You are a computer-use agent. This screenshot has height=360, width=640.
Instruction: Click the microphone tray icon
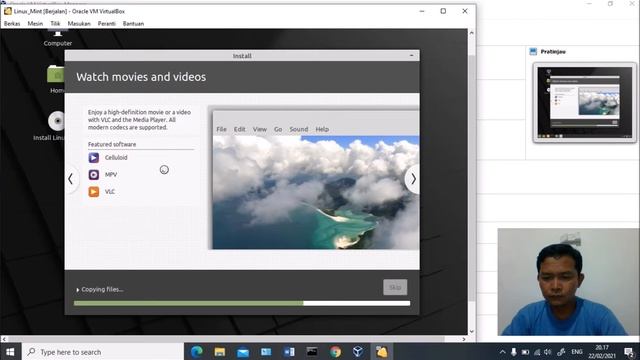[x=514, y=352]
